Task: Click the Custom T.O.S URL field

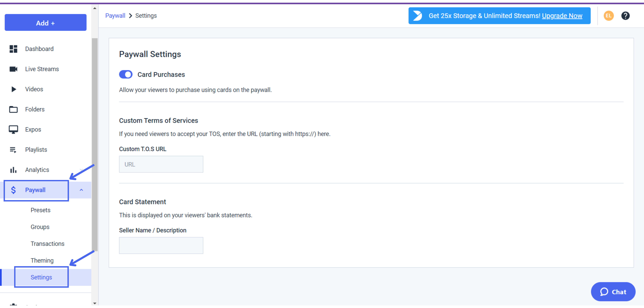Action: click(x=161, y=164)
